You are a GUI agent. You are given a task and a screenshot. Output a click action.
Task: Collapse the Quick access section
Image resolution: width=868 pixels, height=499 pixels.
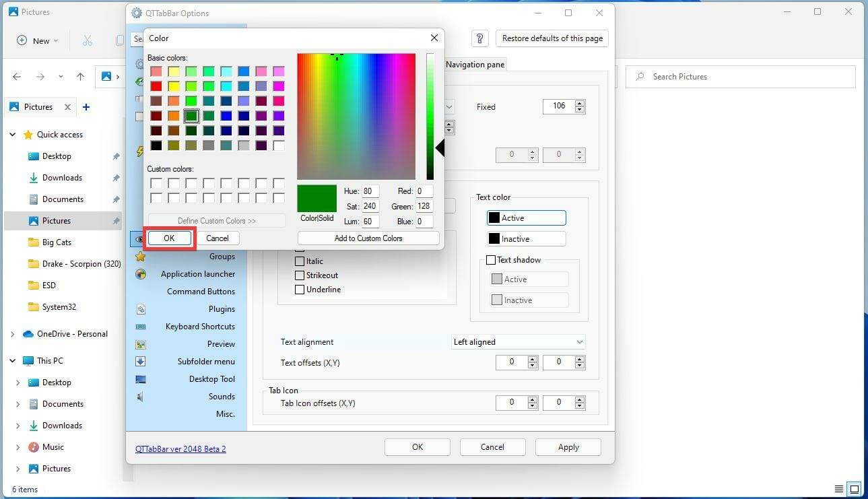pos(11,134)
